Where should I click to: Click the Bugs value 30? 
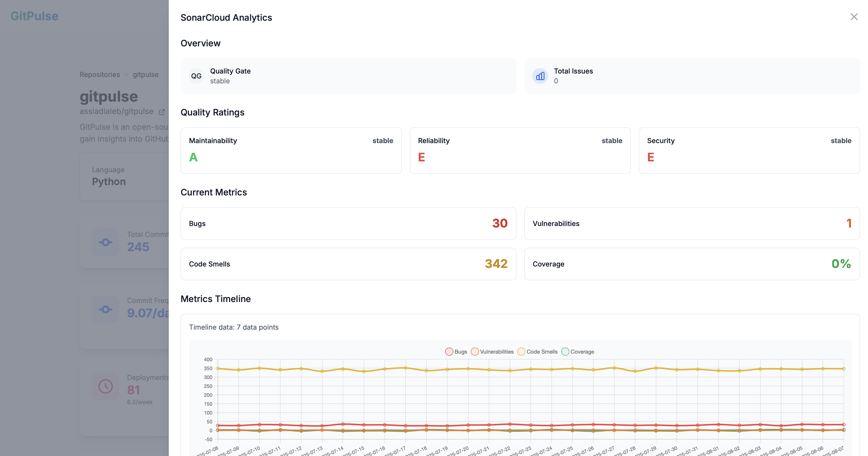point(500,223)
